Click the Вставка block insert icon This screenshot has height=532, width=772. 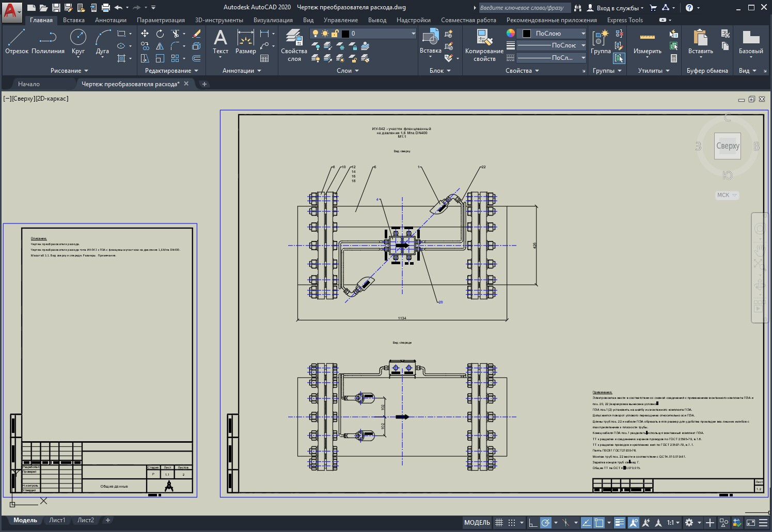431,42
